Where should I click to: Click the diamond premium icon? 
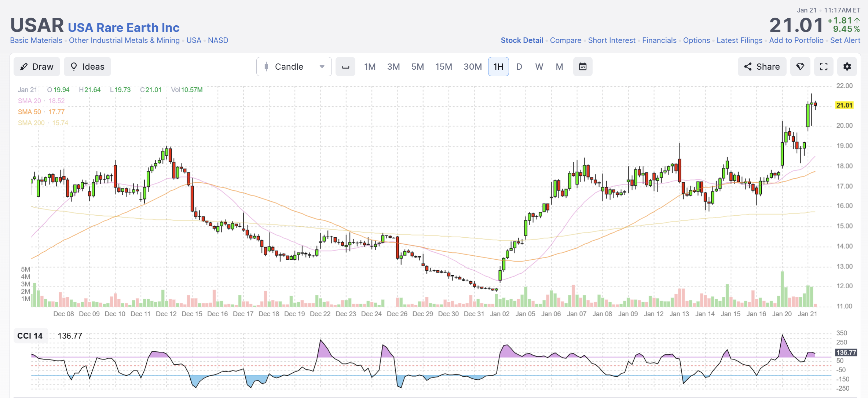click(800, 67)
